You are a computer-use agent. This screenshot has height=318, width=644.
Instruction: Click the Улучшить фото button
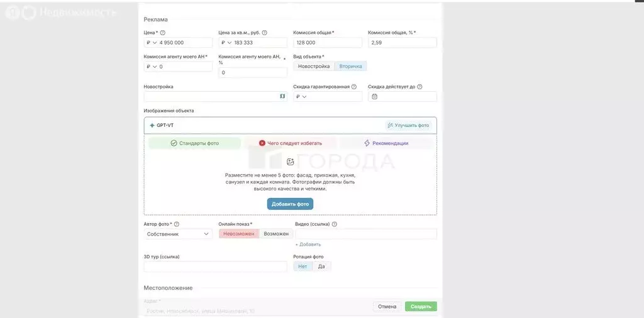(409, 126)
